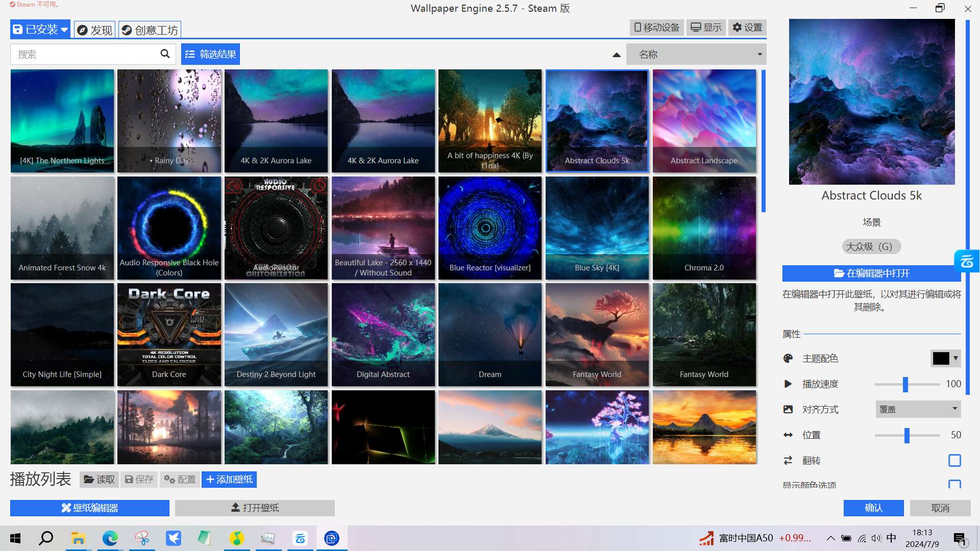Click the floating blue cloud widget icon
Screen dimensions: 980x551
[967, 261]
